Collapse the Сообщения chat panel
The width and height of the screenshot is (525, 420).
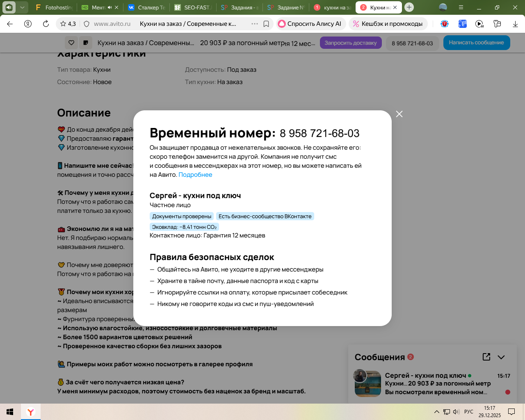coord(501,357)
